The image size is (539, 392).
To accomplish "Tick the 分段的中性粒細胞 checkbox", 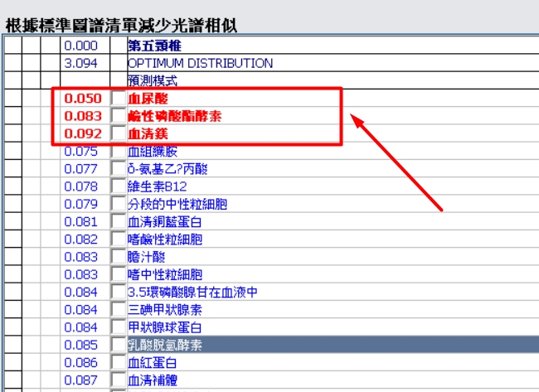I will coord(119,204).
